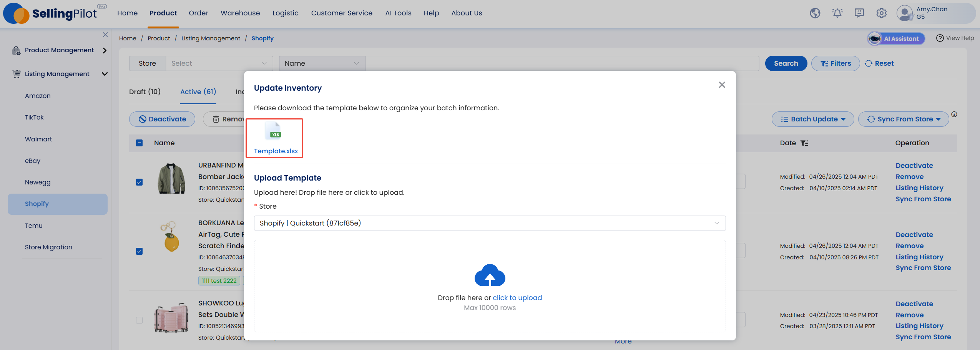Expand the Sync From Store dropdown button
The height and width of the screenshot is (350, 980).
(x=904, y=119)
